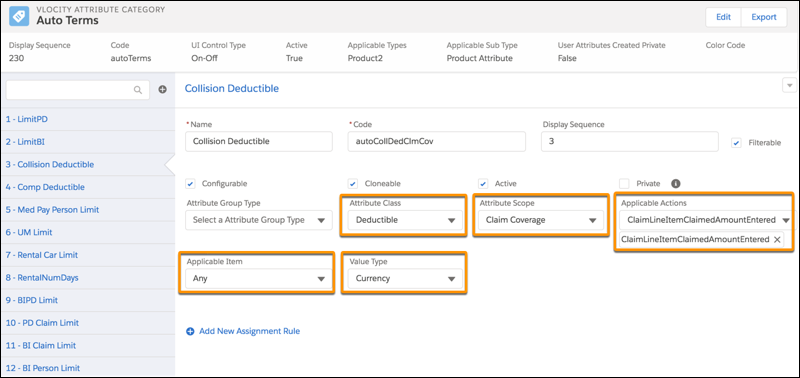Click the Private info icon
This screenshot has height=378, width=800.
(x=676, y=184)
